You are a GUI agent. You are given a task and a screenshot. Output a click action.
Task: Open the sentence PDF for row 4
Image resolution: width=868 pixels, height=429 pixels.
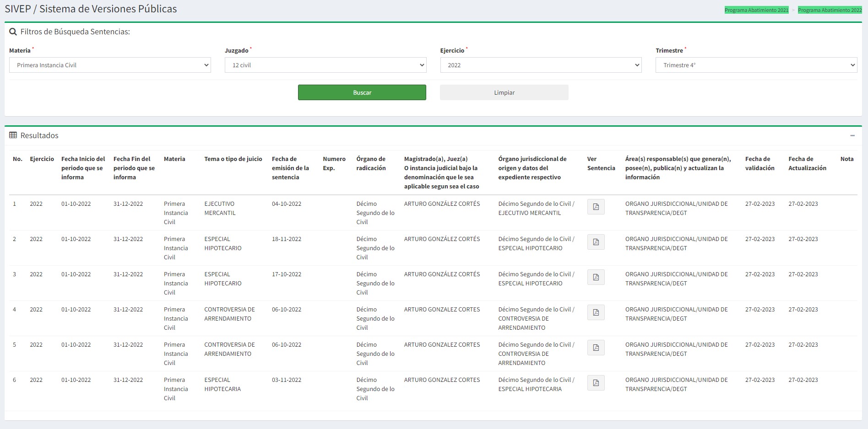[596, 312]
